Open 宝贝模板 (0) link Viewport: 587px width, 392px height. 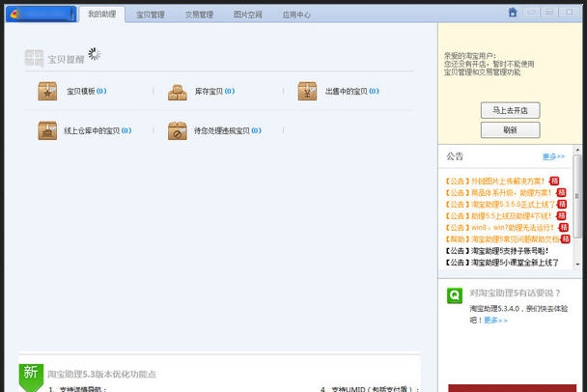[x=87, y=91]
